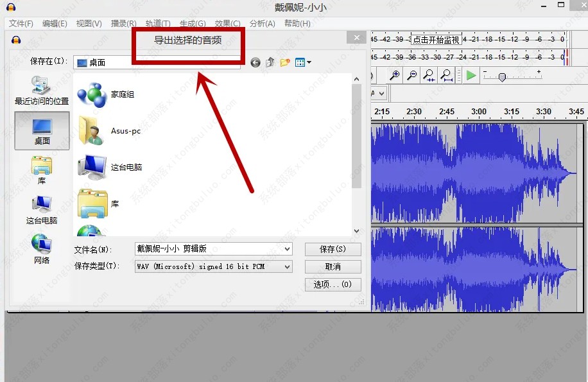Screen dimensions: 588x382
Task: Click the 3:00 mark on timeline
Action: tap(479, 112)
